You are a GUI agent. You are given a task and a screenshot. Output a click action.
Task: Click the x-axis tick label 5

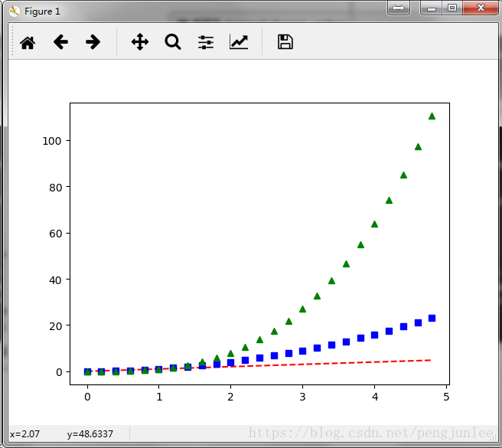pyautogui.click(x=446, y=397)
